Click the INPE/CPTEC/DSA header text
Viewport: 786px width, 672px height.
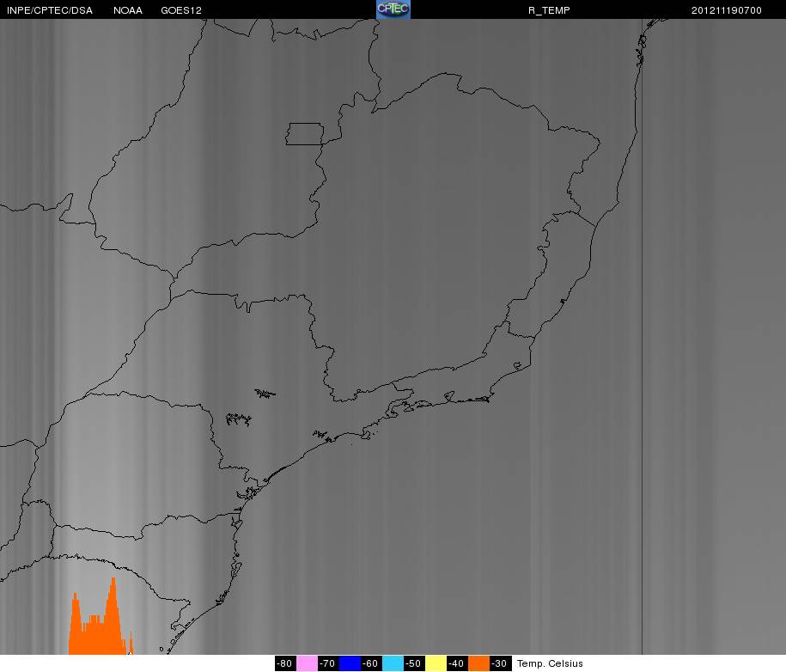click(x=50, y=10)
